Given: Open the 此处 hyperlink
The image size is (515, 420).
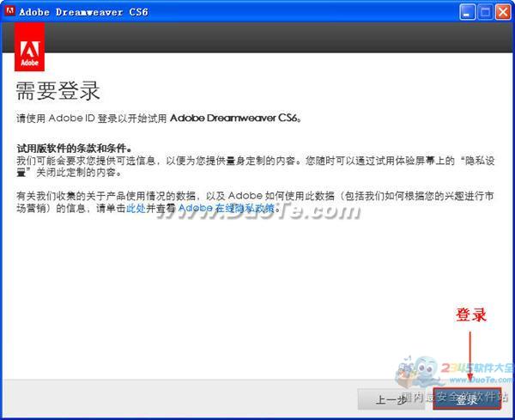Looking at the screenshot, I should click(x=136, y=208).
